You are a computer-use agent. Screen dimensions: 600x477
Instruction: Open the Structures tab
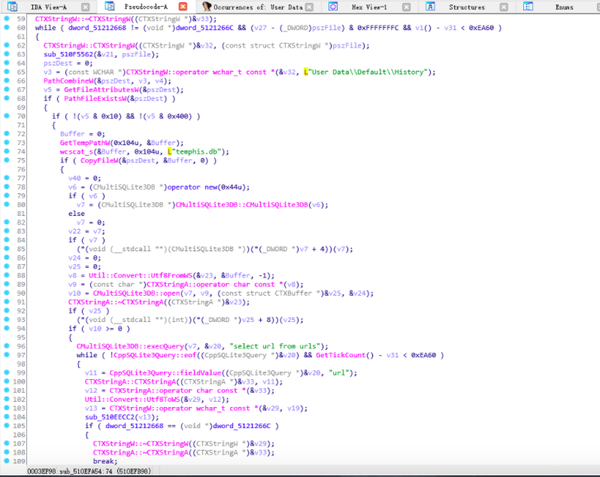pyautogui.click(x=466, y=7)
